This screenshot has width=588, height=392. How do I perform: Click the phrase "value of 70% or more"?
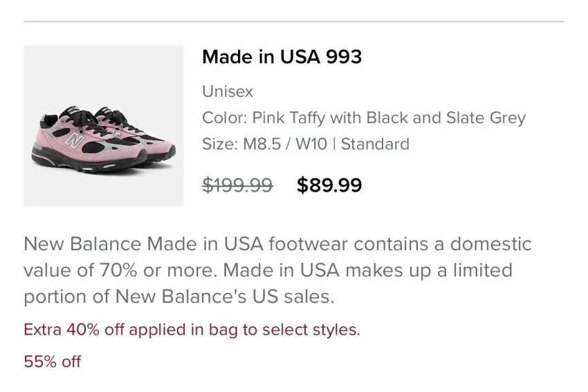click(x=118, y=270)
